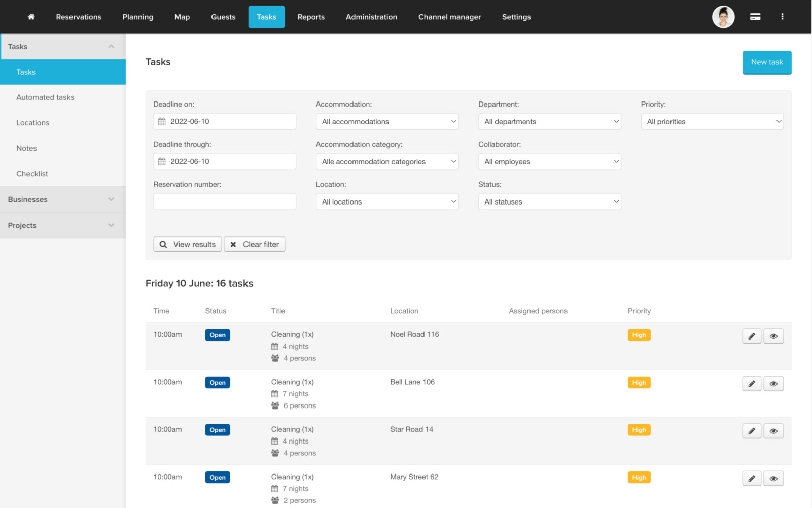This screenshot has height=508, width=812.
Task: Open Automated tasks in sidebar
Action: pyautogui.click(x=45, y=97)
